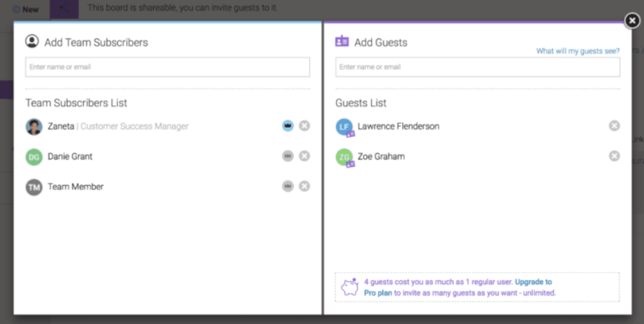Screen dimensions: 644x324
Task: Toggle owner crown for Team Member
Action: (x=287, y=187)
